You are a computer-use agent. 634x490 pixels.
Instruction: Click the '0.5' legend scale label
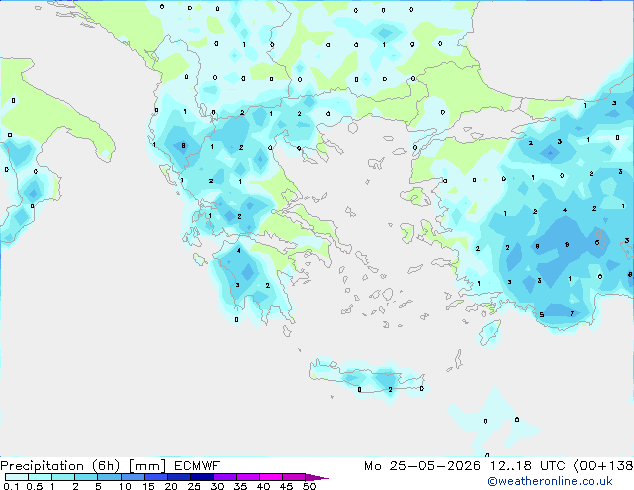point(34,486)
